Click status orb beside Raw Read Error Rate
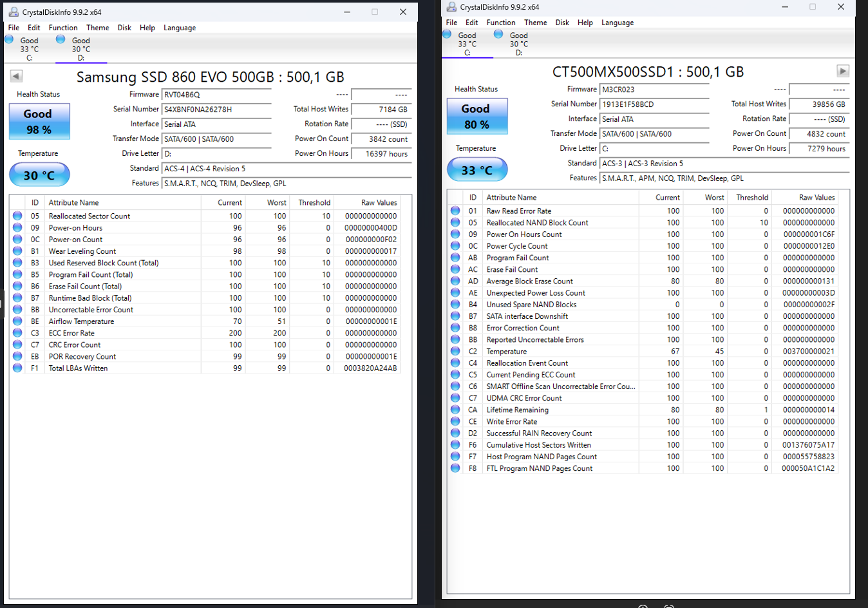Image resolution: width=868 pixels, height=608 pixels. click(455, 211)
